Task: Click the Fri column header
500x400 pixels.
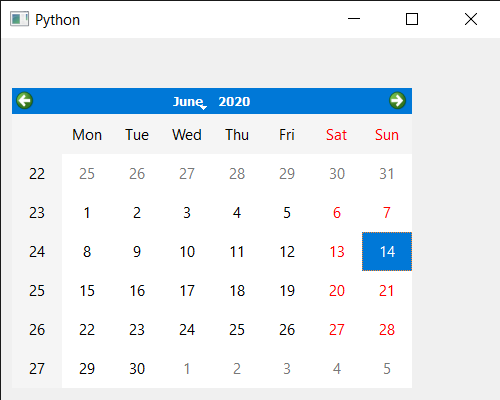Action: point(287,135)
